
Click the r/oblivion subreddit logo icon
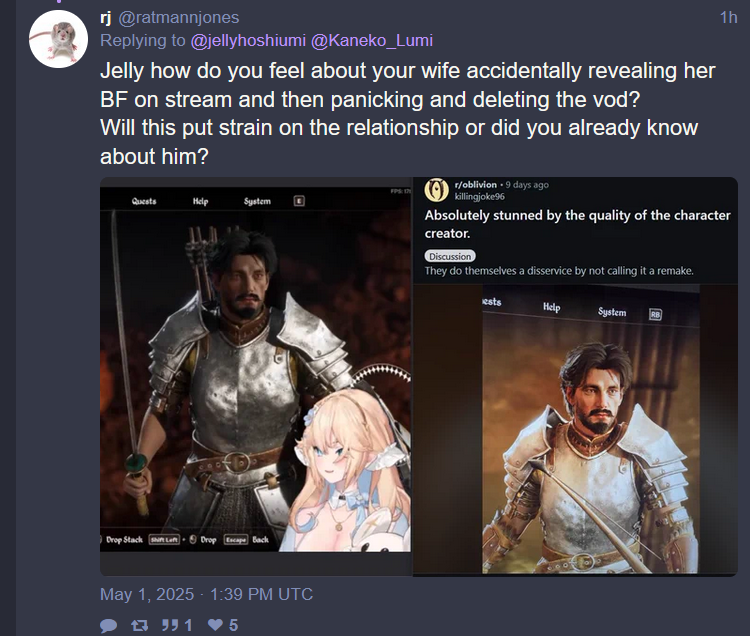coord(436,190)
